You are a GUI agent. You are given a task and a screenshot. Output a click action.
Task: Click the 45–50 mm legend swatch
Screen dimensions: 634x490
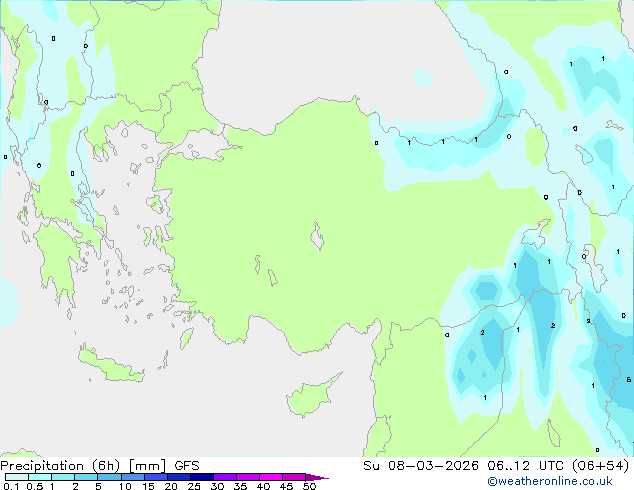click(x=294, y=477)
